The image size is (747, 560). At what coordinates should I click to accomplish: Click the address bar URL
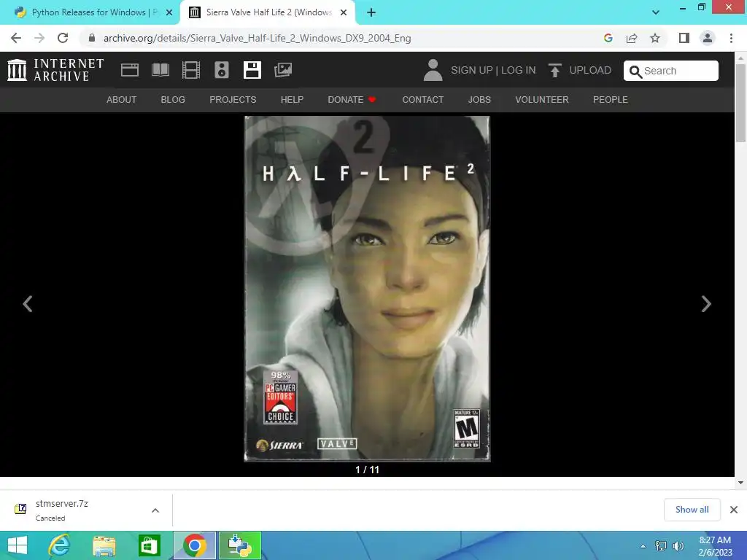tap(258, 38)
